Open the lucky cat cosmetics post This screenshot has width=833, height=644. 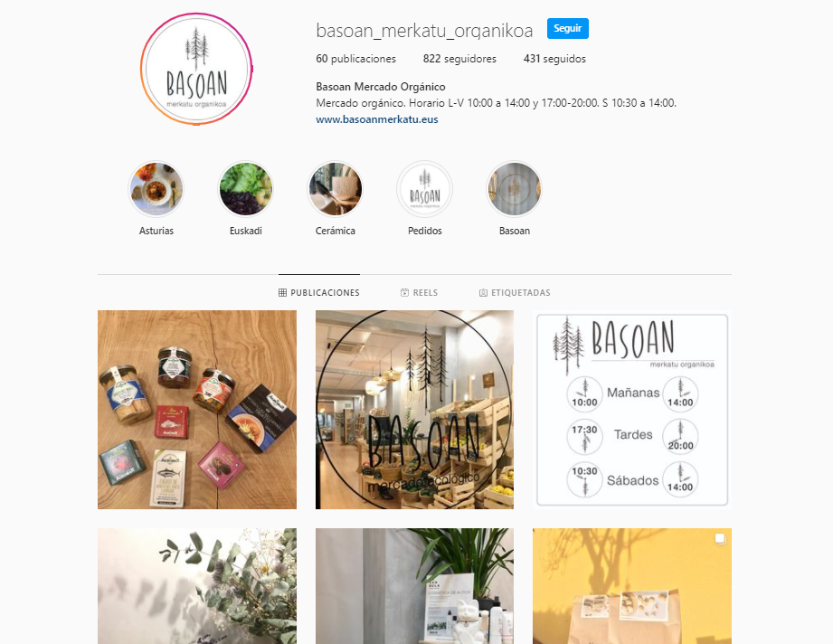414,586
